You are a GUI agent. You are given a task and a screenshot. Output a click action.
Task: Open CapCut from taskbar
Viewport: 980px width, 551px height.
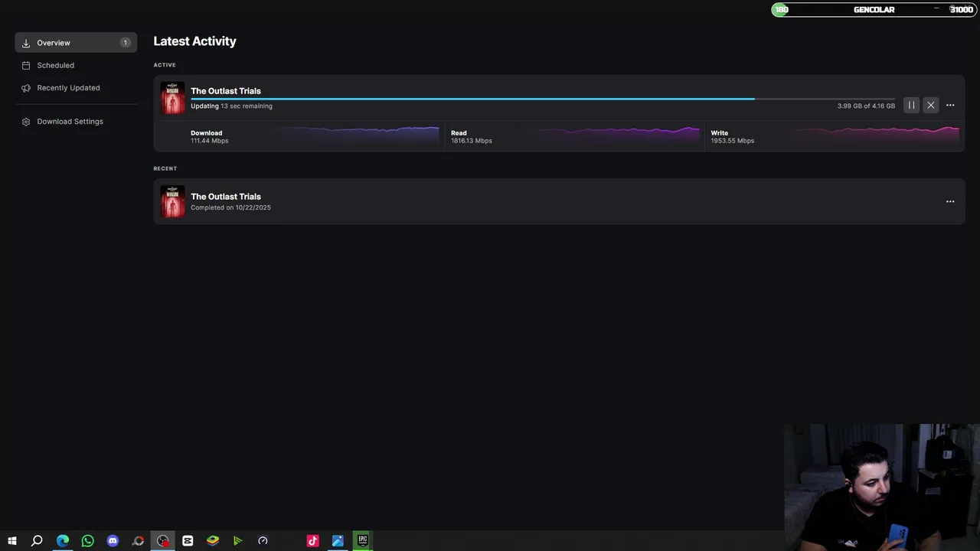[x=188, y=541]
